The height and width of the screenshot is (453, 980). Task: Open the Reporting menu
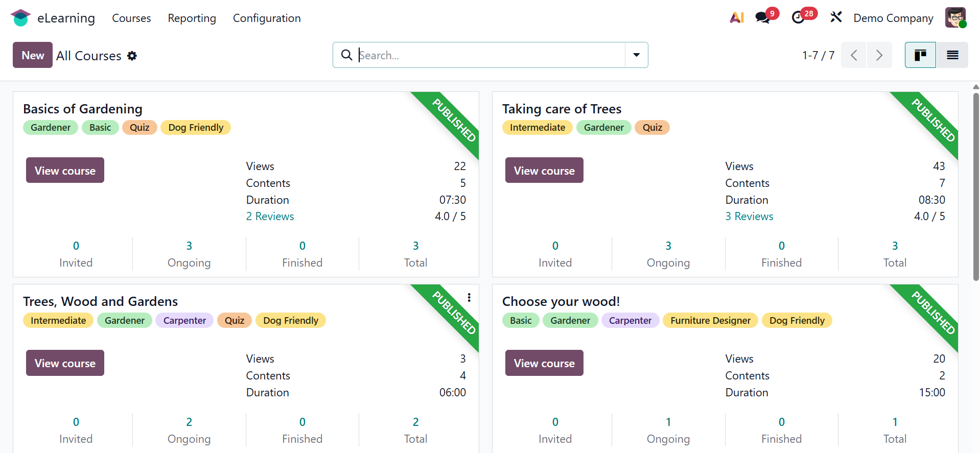point(192,18)
